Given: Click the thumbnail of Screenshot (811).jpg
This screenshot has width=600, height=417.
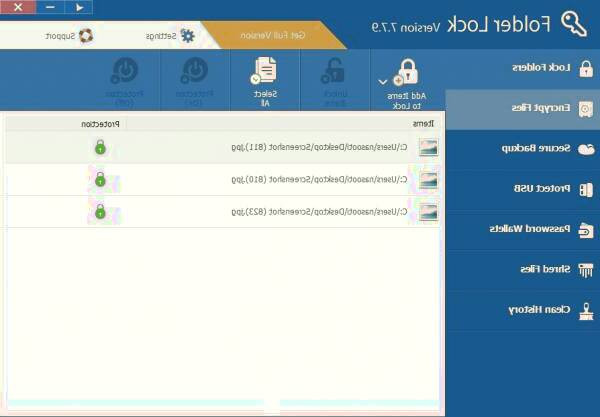Looking at the screenshot, I should coord(428,147).
